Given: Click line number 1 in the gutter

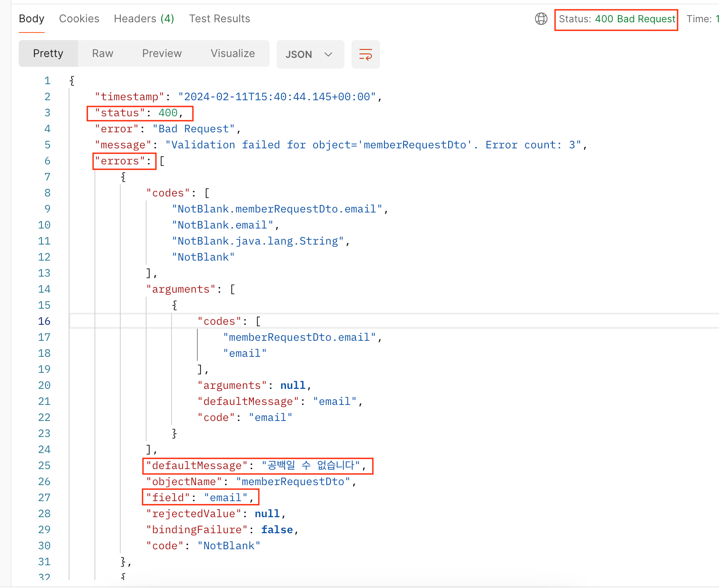Looking at the screenshot, I should [47, 81].
